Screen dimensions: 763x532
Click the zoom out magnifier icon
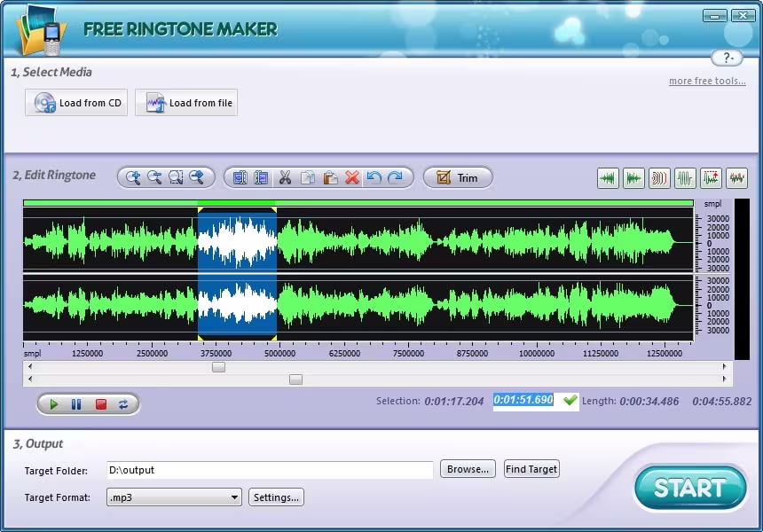154,177
